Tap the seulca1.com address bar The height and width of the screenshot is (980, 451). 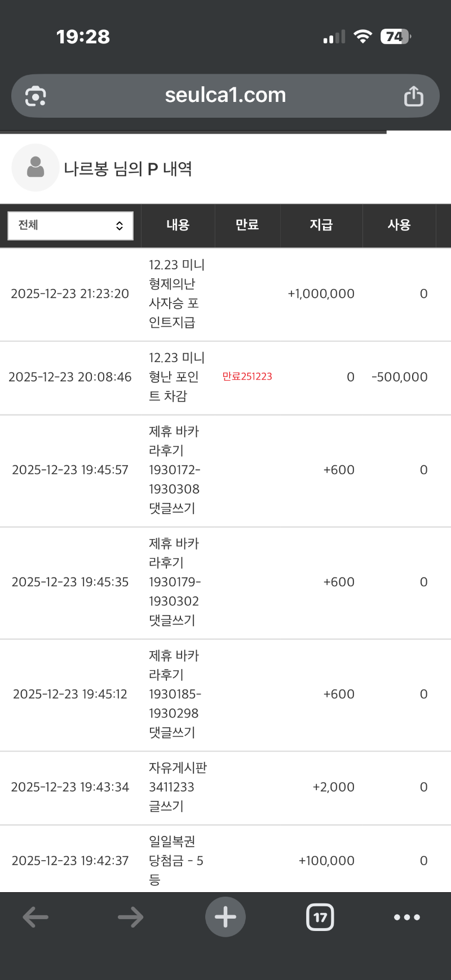tap(225, 95)
